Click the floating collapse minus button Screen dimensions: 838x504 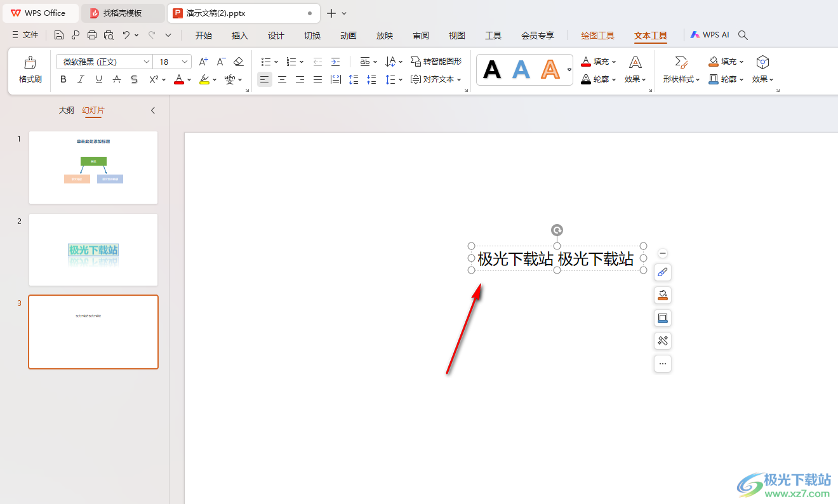(x=663, y=253)
